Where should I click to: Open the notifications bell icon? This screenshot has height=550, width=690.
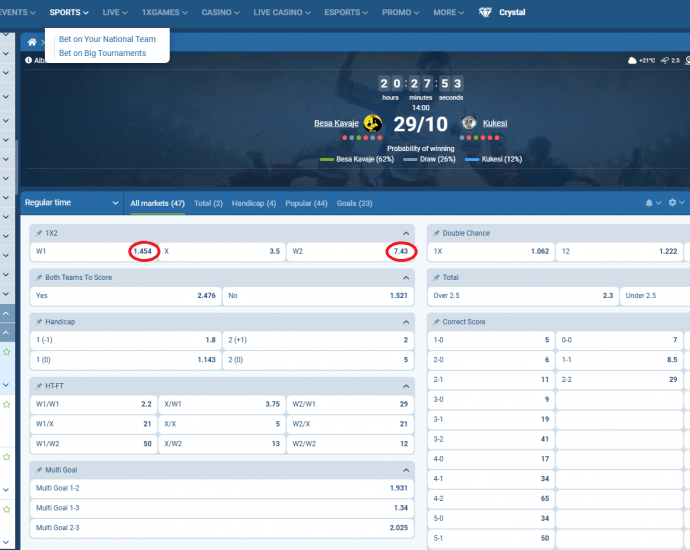click(649, 203)
